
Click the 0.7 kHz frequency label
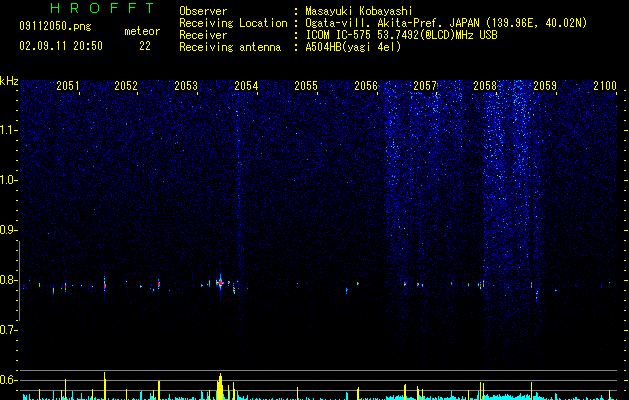click(x=9, y=330)
